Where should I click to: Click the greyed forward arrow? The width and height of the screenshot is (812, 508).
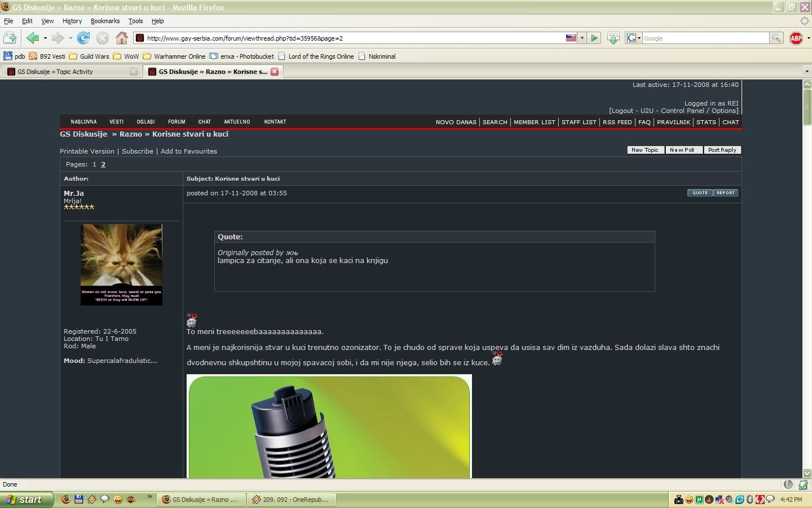tap(57, 38)
